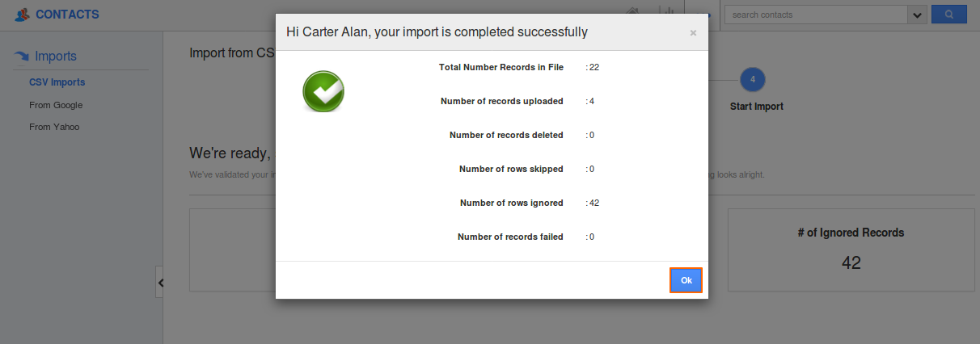Expand the search contacts dropdown arrow

917,15
